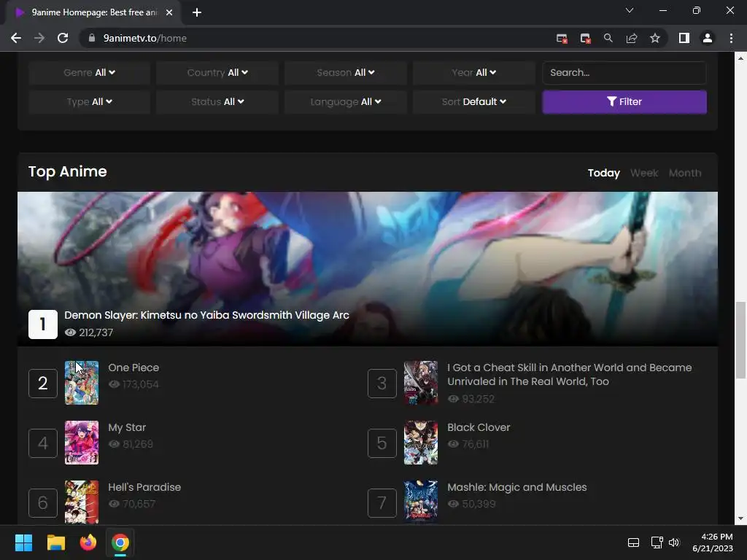Viewport: 747px width, 560px height.
Task: Share this page icon
Action: [x=632, y=38]
